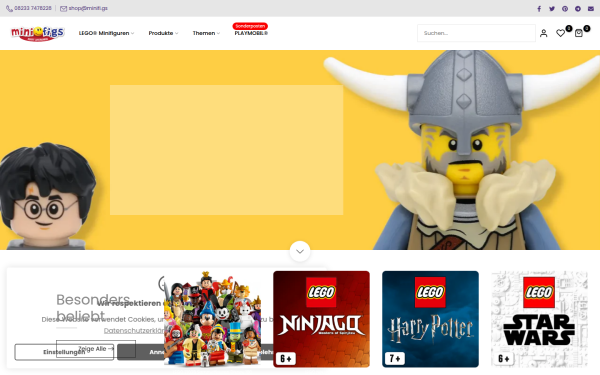Click the round scroll-down arrow button

(300, 251)
